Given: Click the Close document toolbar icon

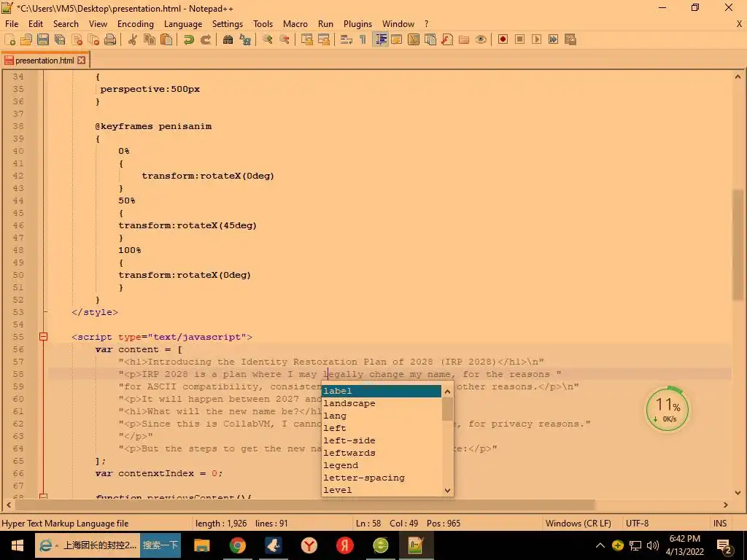Looking at the screenshot, I should [77, 39].
